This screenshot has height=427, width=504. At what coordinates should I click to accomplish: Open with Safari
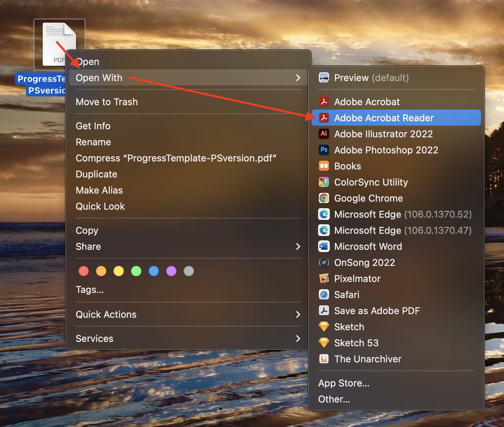[x=396, y=295]
